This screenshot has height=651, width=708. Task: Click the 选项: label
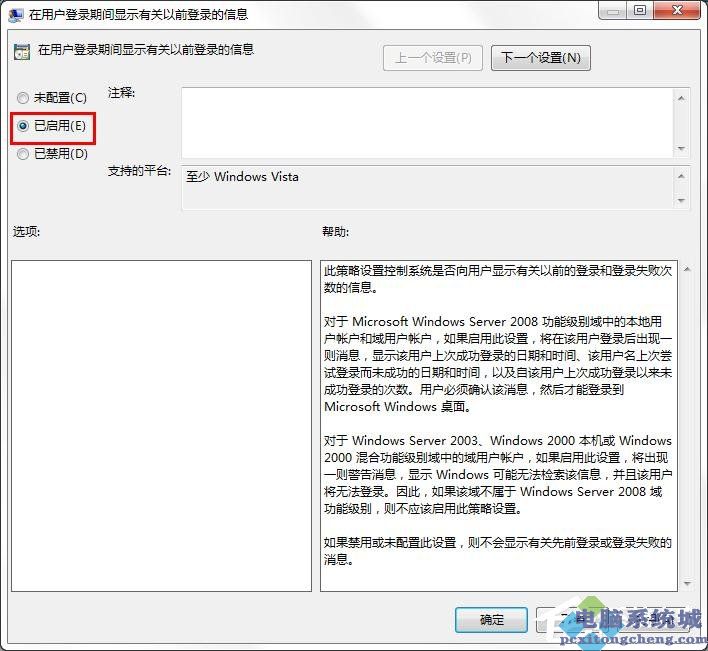(26, 232)
